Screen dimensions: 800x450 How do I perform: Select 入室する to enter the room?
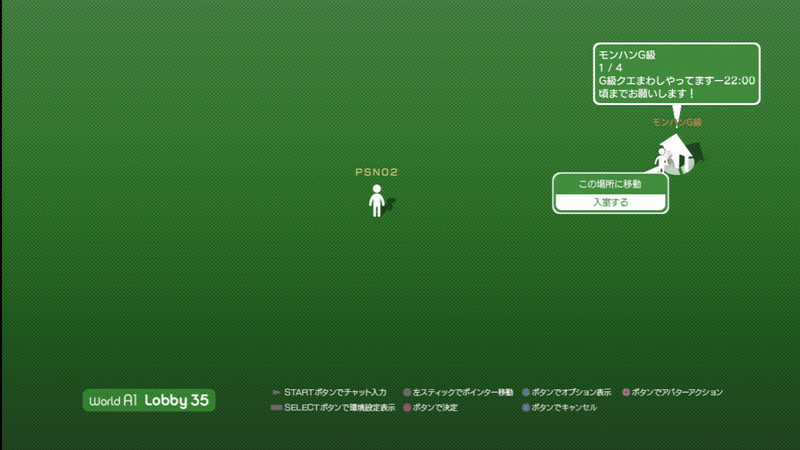click(x=610, y=202)
